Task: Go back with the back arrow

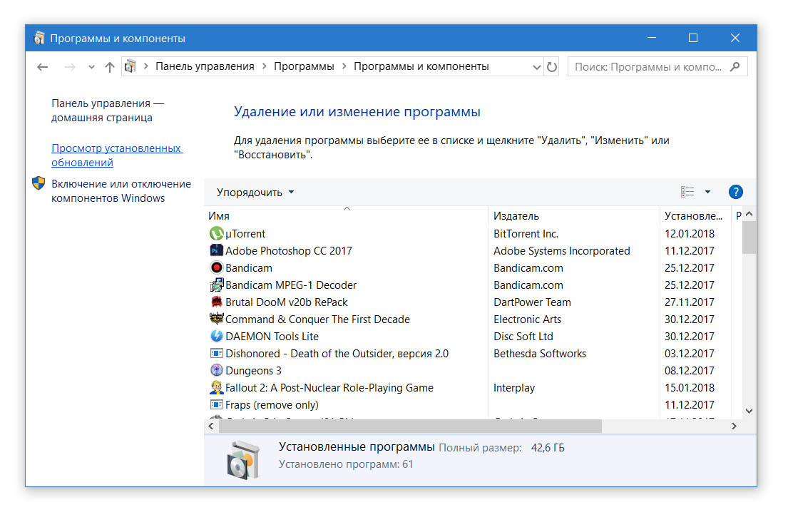Action: coord(43,67)
